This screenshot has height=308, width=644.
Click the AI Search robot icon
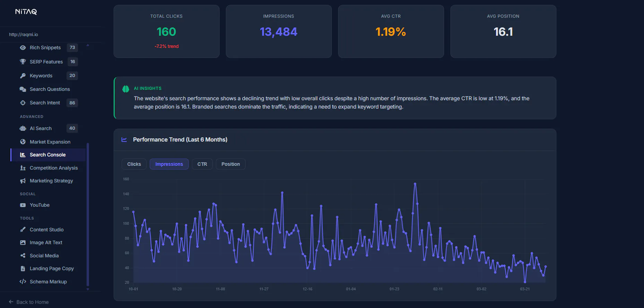[x=23, y=128]
